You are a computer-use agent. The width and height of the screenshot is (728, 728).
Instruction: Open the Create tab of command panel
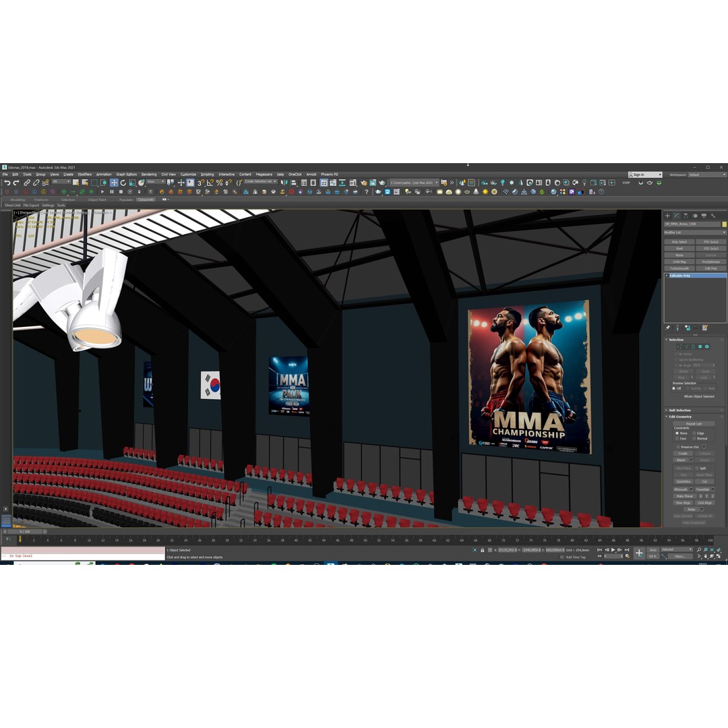667,216
